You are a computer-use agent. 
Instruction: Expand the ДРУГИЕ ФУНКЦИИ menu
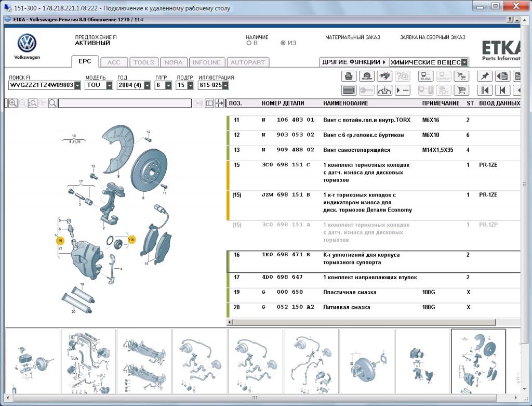pos(354,62)
